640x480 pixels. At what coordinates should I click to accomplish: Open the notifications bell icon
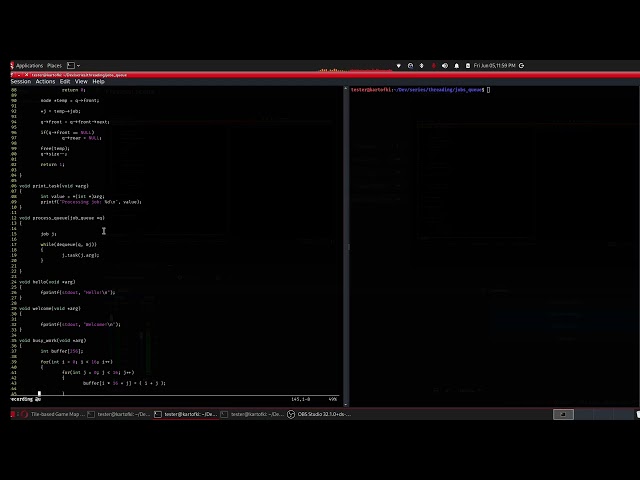coord(457,66)
